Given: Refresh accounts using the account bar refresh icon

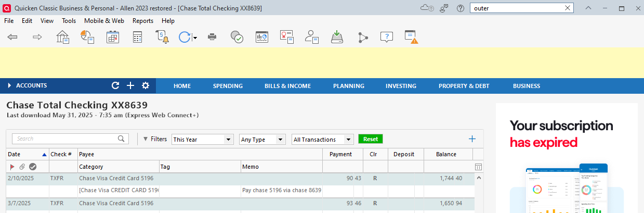Looking at the screenshot, I should (115, 86).
